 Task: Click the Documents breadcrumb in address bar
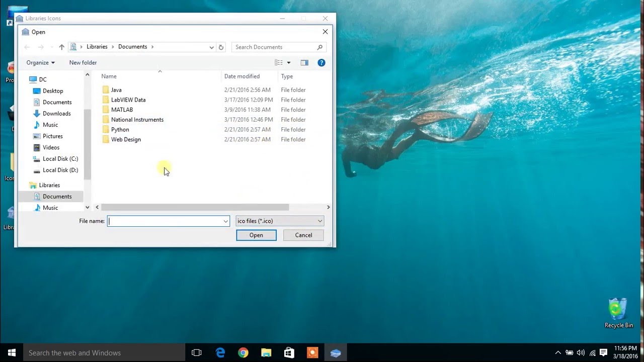click(132, 47)
